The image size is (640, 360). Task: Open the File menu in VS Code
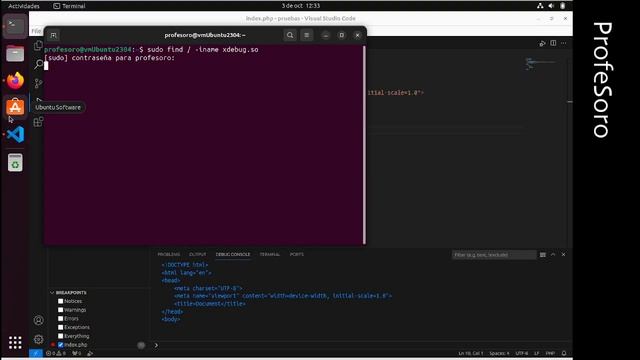point(36,31)
